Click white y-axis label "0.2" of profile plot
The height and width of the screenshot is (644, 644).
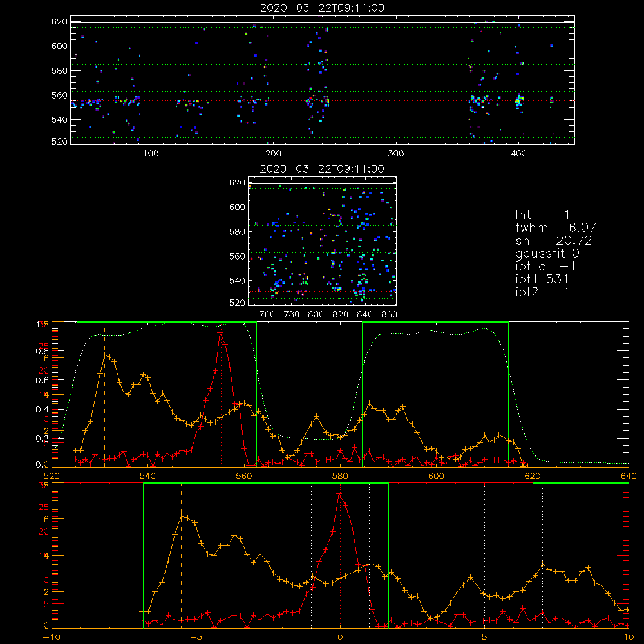coord(43,439)
